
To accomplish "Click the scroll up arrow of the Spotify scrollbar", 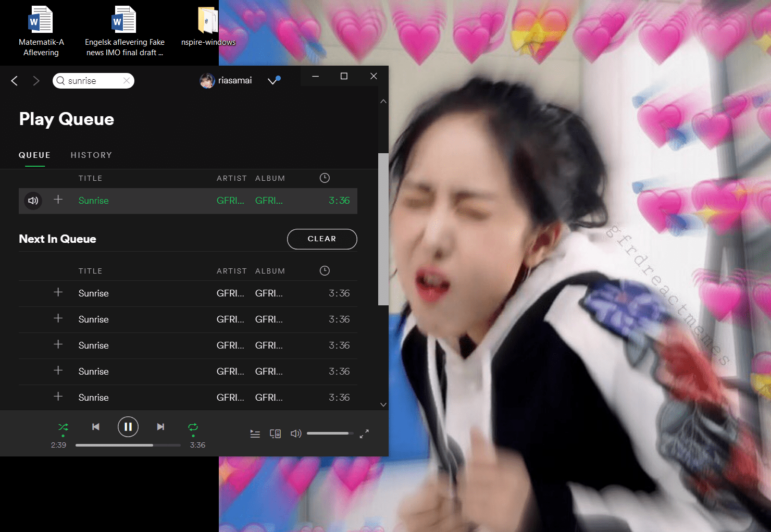I will point(383,102).
